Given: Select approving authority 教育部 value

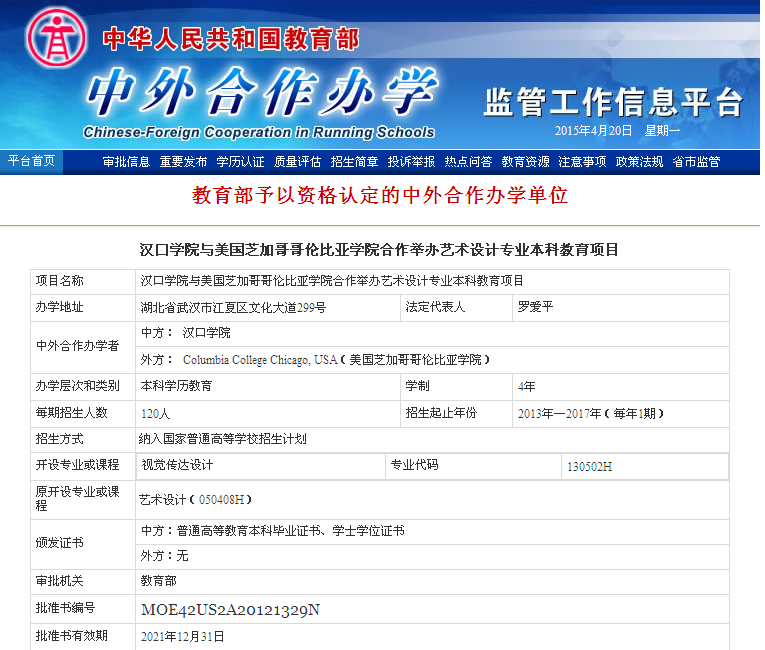Looking at the screenshot, I should coord(159,581).
